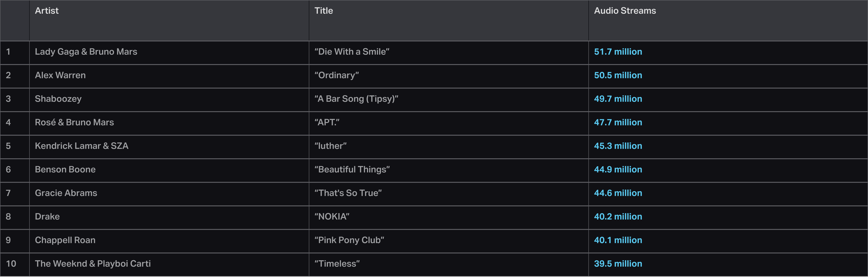The width and height of the screenshot is (868, 277).
Task: Click the Audio Streams column header
Action: pos(625,11)
